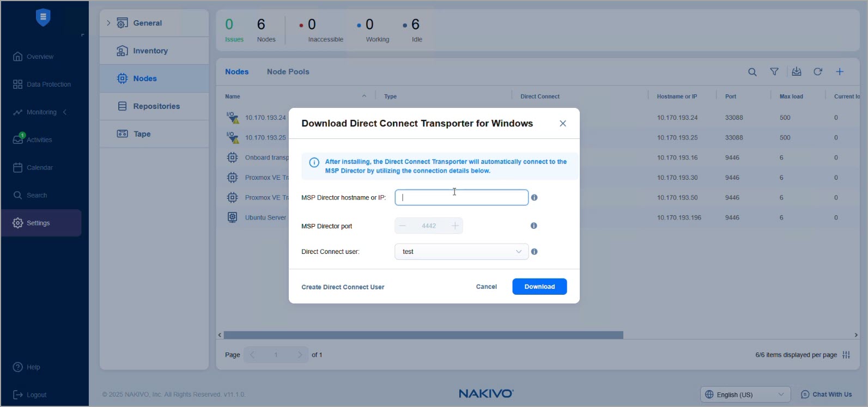Click the download transporter icon
The width and height of the screenshot is (868, 407).
[x=797, y=71]
